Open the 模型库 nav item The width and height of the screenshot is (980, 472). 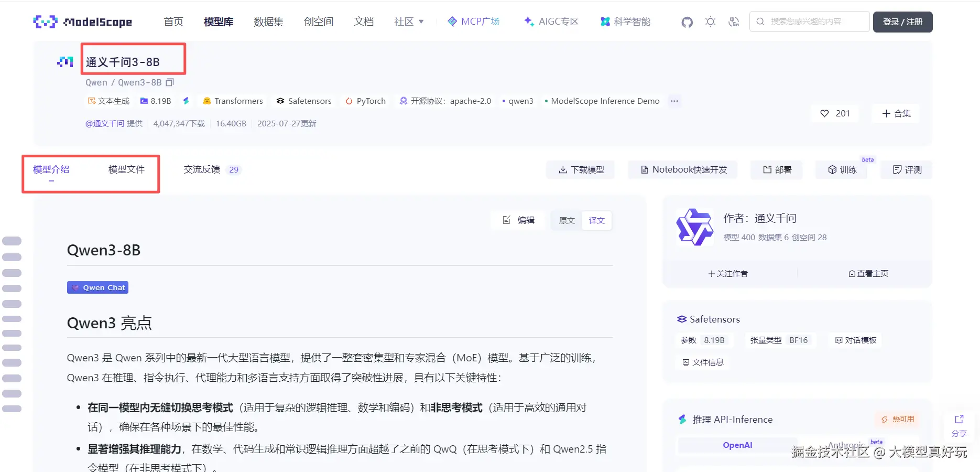(219, 22)
